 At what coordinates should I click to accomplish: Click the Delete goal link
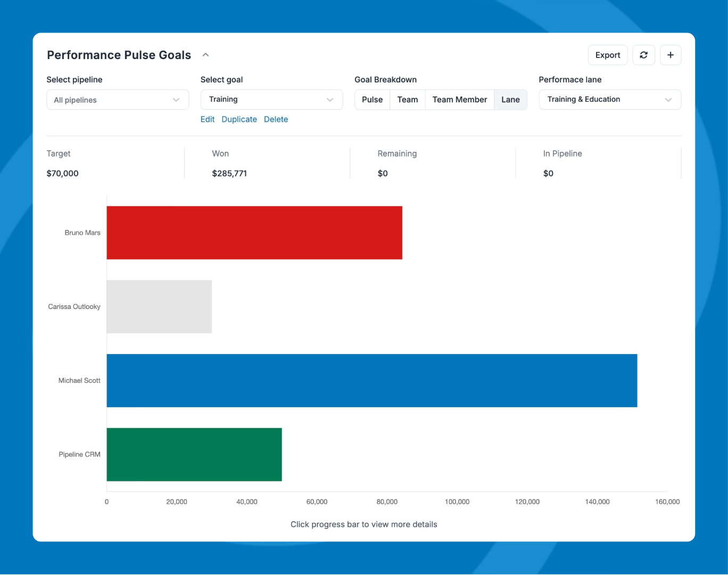click(276, 119)
